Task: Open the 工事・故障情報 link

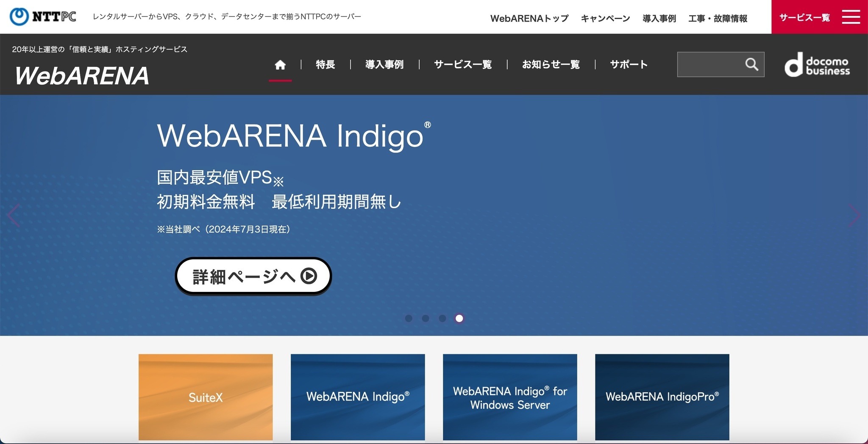Action: [718, 19]
